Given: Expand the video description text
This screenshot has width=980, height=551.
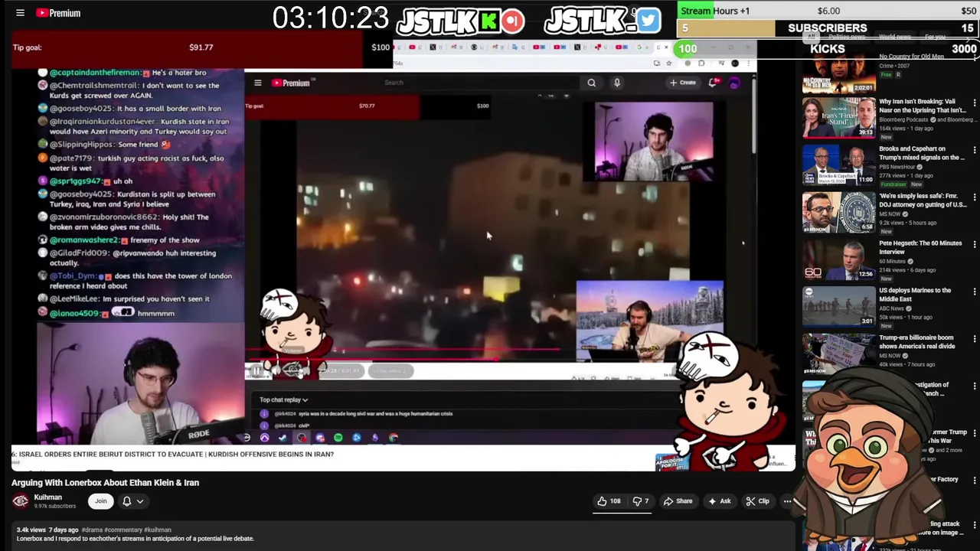Looking at the screenshot, I should point(135,539).
